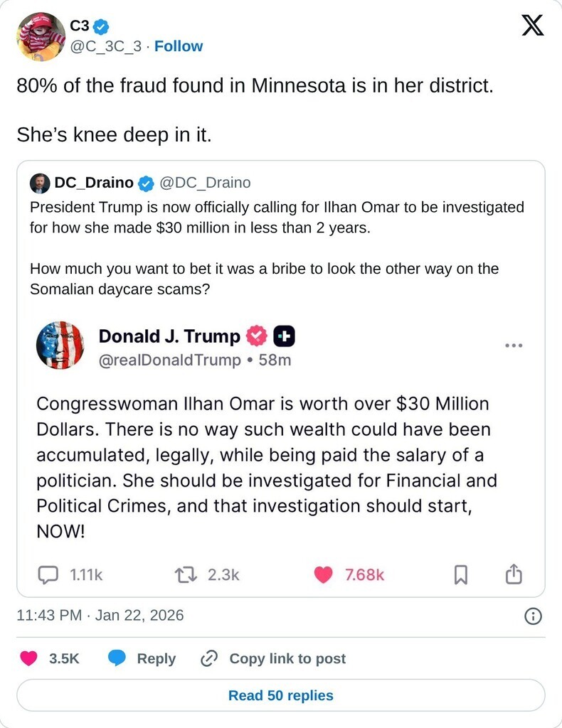Open the DC_Draino profile avatar

pos(40,183)
